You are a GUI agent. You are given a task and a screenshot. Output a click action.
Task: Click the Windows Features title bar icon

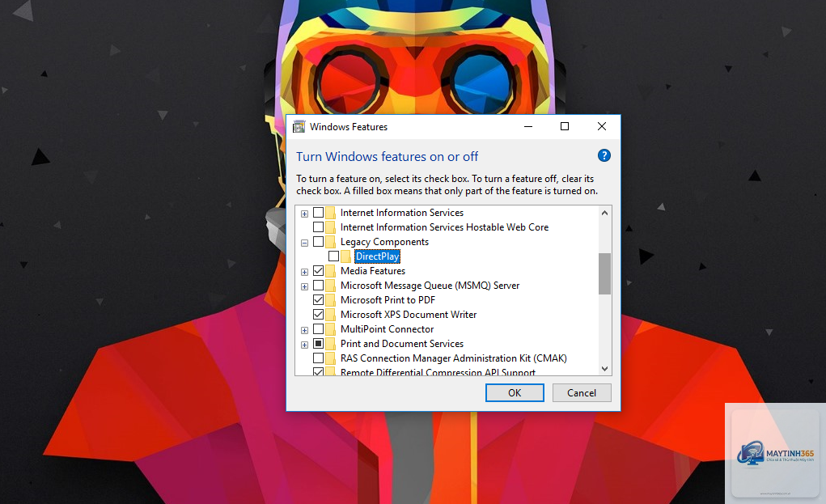tap(299, 126)
